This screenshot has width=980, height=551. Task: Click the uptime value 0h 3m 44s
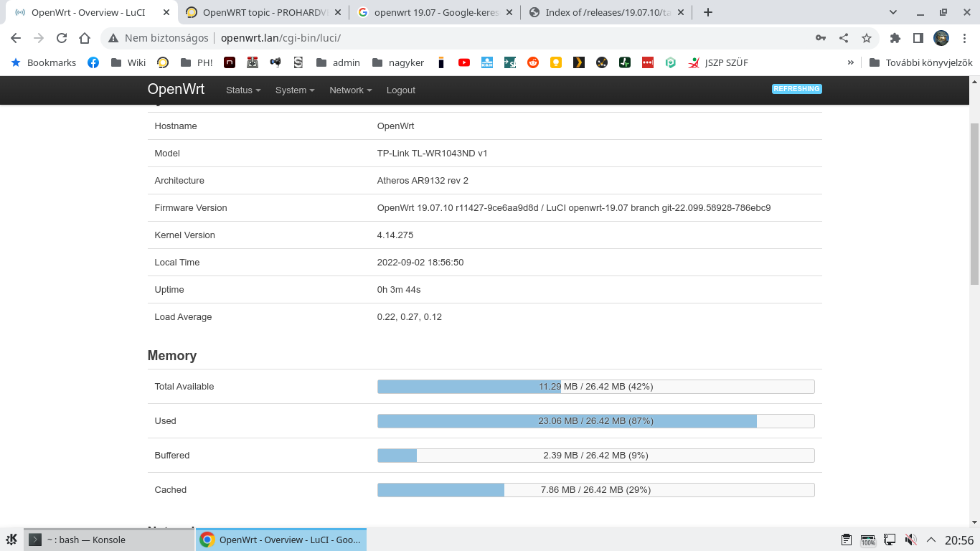[399, 290]
